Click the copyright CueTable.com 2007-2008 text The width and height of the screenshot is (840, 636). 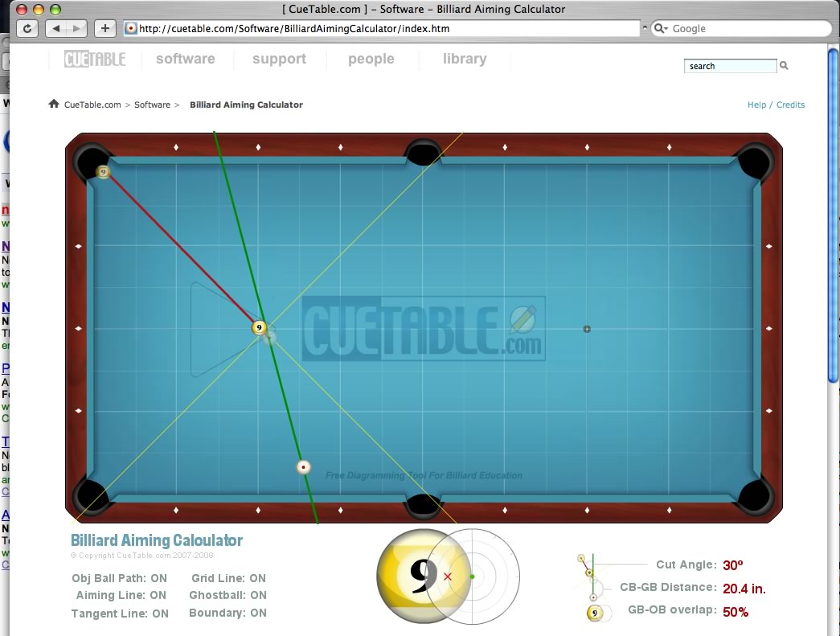click(x=142, y=556)
